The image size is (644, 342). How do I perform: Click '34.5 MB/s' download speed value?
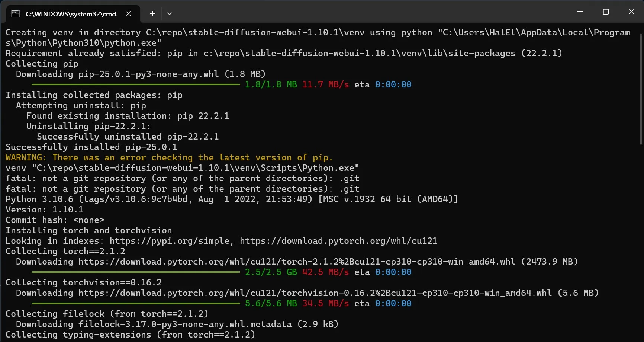click(325, 303)
